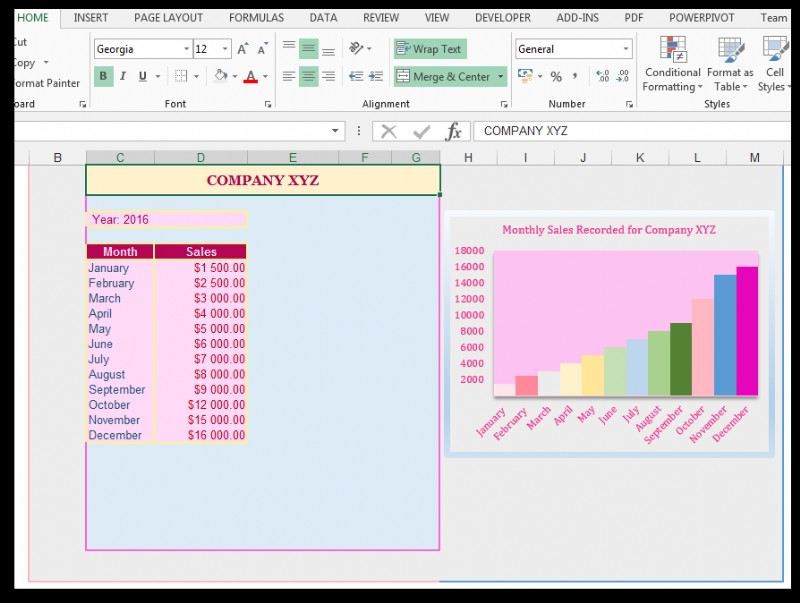Toggle Underline formatting button
This screenshot has width=800, height=603.
point(143,77)
